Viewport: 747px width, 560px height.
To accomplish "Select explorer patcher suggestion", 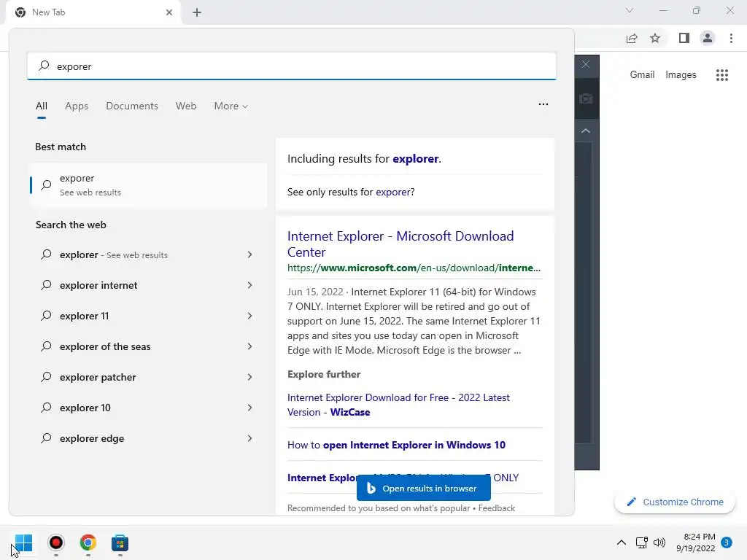I will point(138,377).
